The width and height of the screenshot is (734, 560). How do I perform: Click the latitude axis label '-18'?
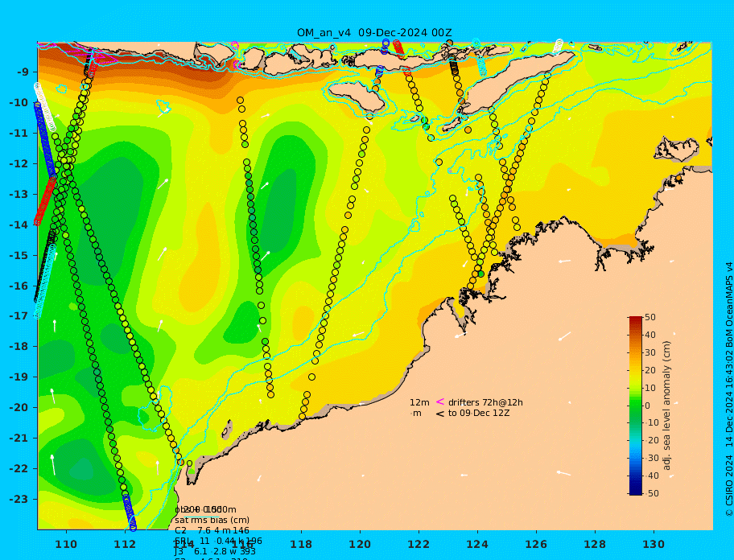19,347
